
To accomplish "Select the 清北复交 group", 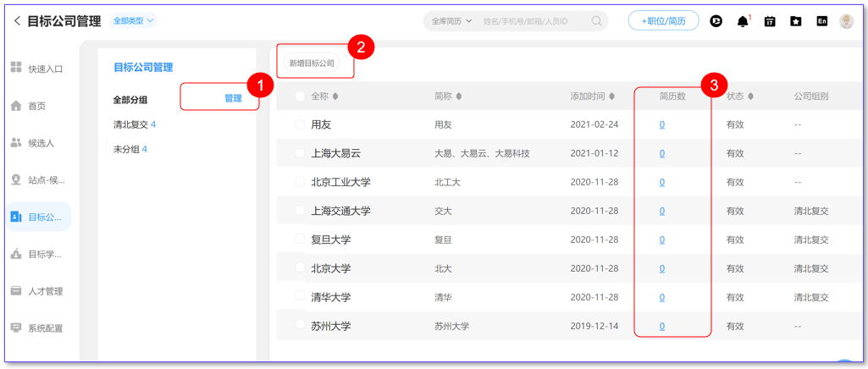I will click(x=135, y=125).
